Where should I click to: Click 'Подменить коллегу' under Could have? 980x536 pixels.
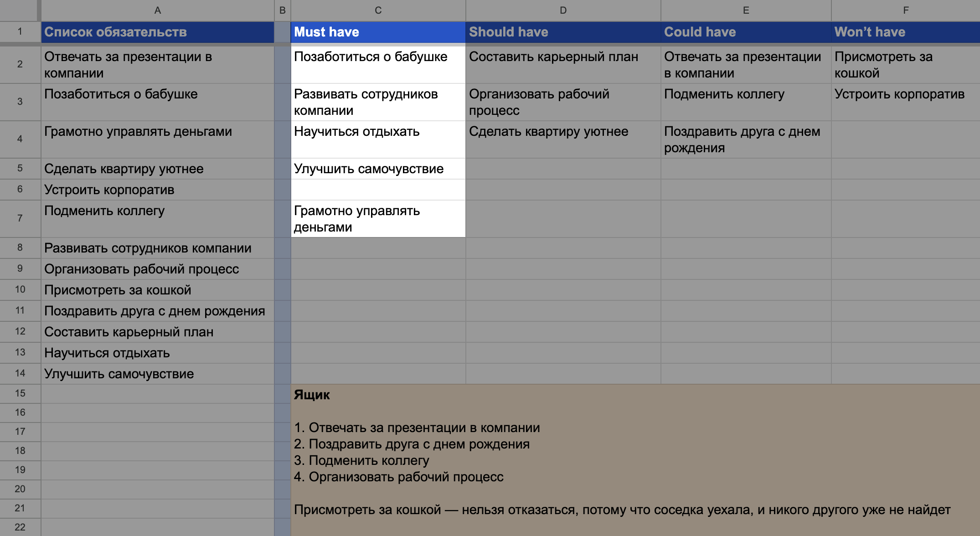tap(746, 102)
